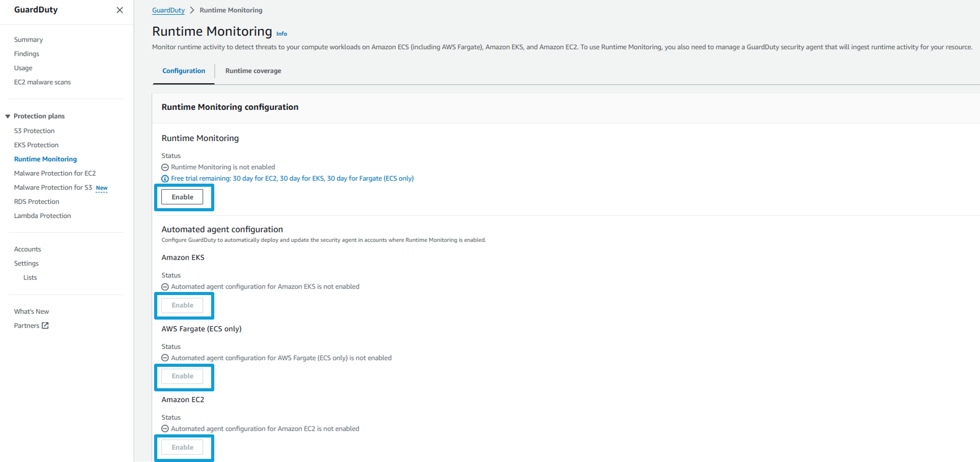Open What's New page
The width and height of the screenshot is (980, 462).
click(x=32, y=311)
